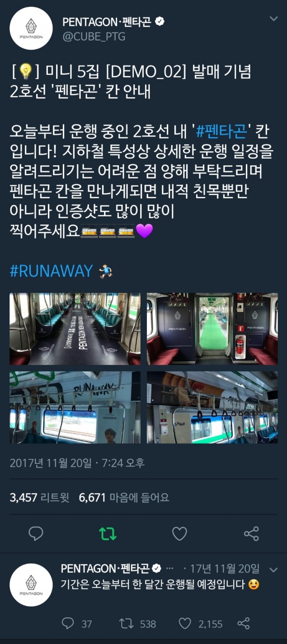Screen dimensions: 287x644
Task: Share the main tweet via share icon
Action: 251,533
